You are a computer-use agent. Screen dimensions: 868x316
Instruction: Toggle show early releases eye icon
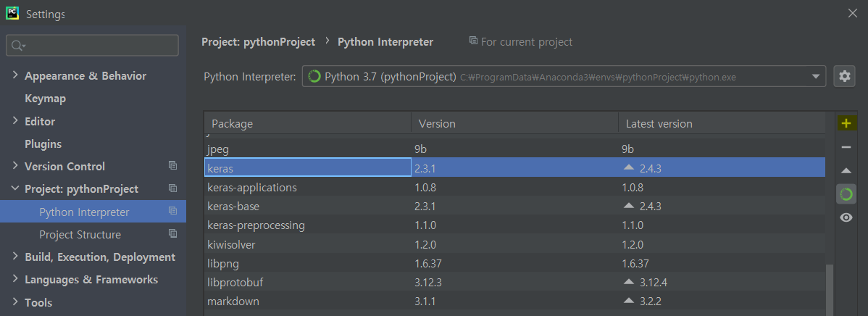coord(846,217)
